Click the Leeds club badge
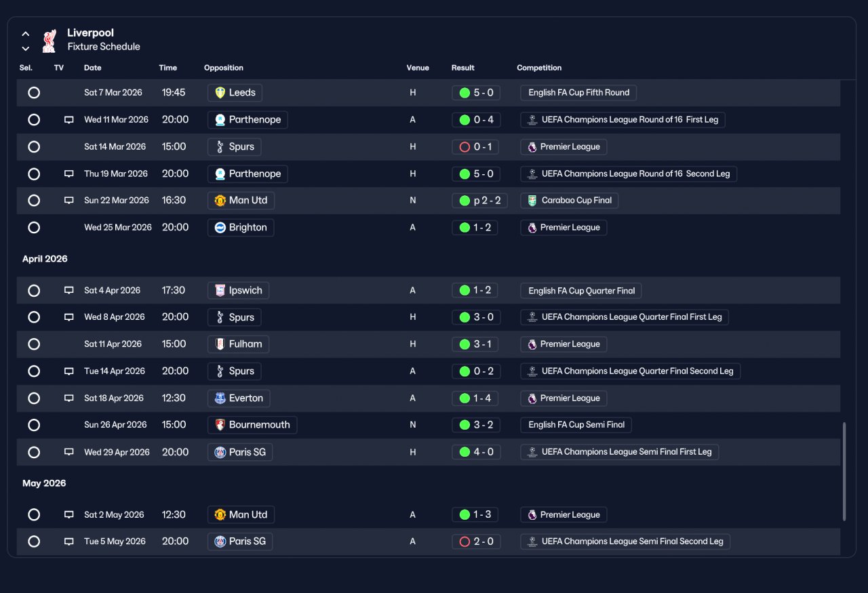 coord(220,93)
